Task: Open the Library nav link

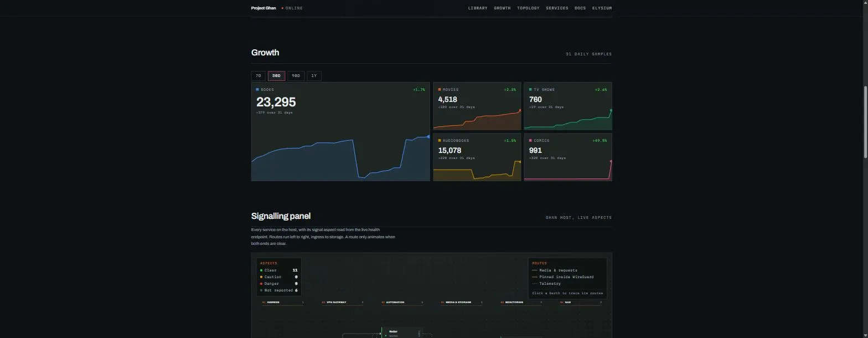Action: click(x=478, y=8)
